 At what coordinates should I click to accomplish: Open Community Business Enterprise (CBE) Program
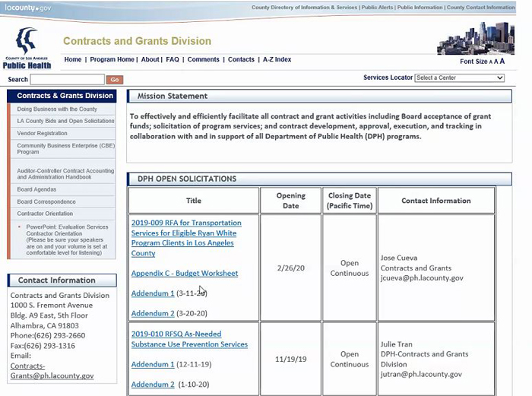66,149
